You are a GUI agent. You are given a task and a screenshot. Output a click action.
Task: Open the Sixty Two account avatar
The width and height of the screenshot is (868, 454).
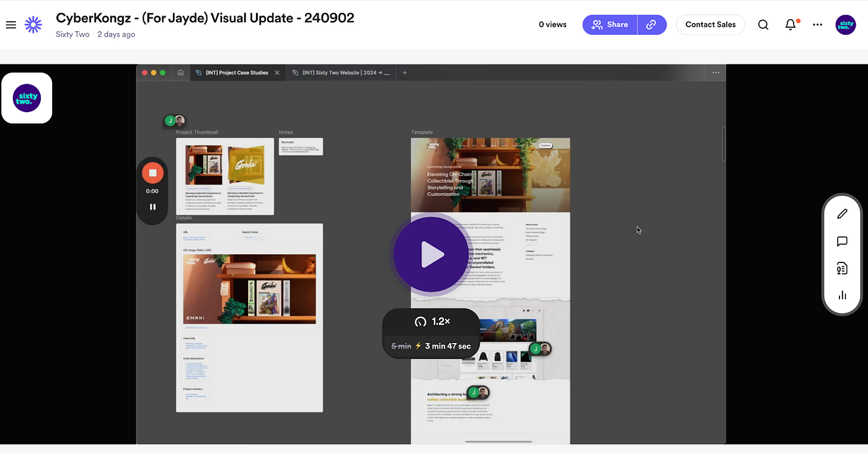tap(846, 25)
